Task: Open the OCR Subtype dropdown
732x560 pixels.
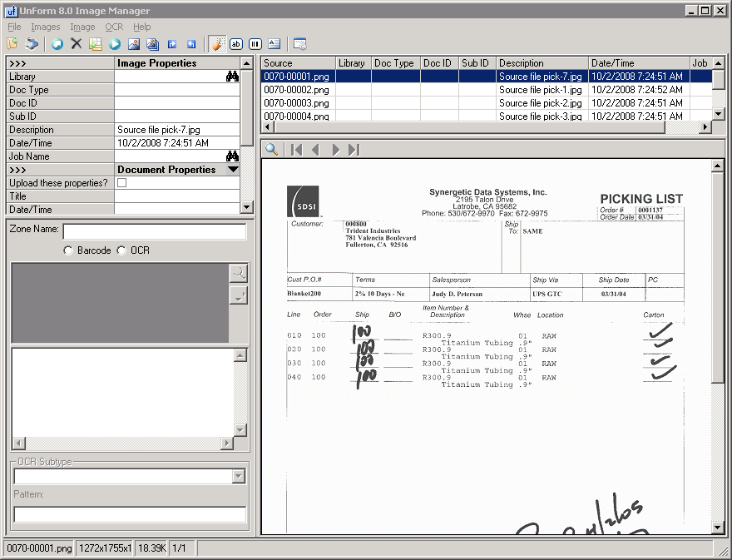Action: [239, 476]
